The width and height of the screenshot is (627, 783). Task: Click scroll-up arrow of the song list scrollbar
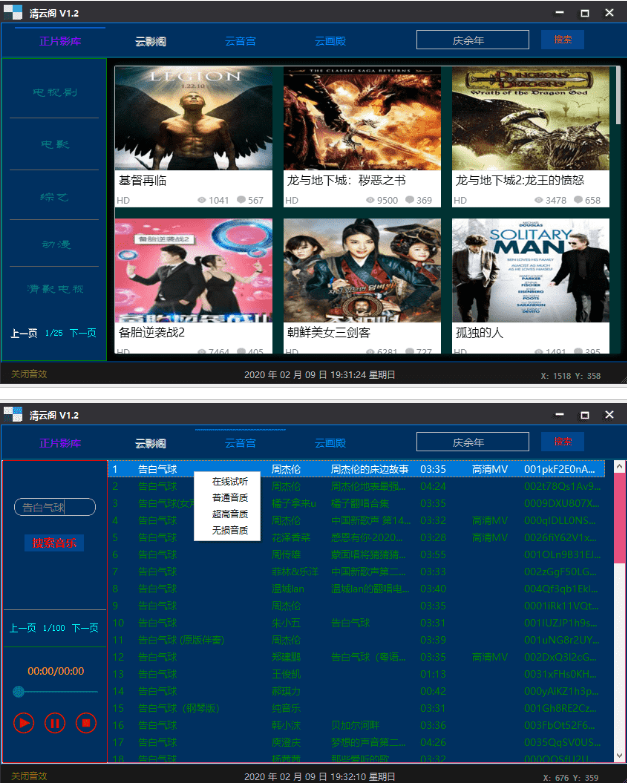620,466
